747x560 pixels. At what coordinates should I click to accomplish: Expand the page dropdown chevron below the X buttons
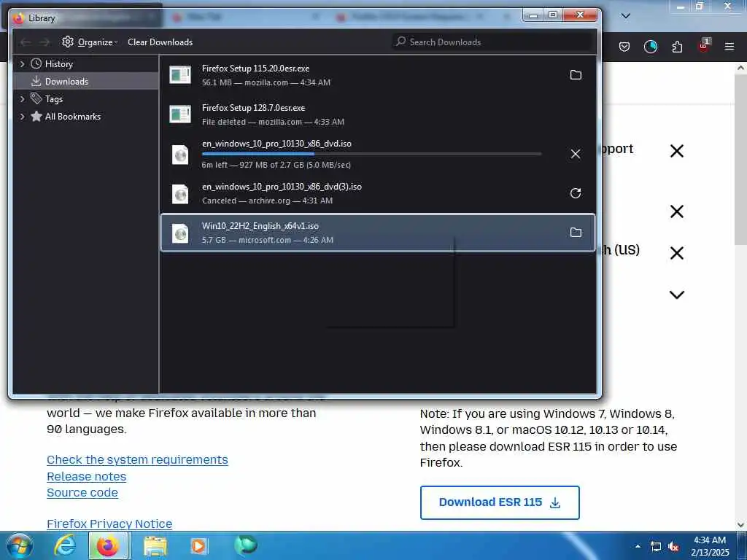click(676, 295)
